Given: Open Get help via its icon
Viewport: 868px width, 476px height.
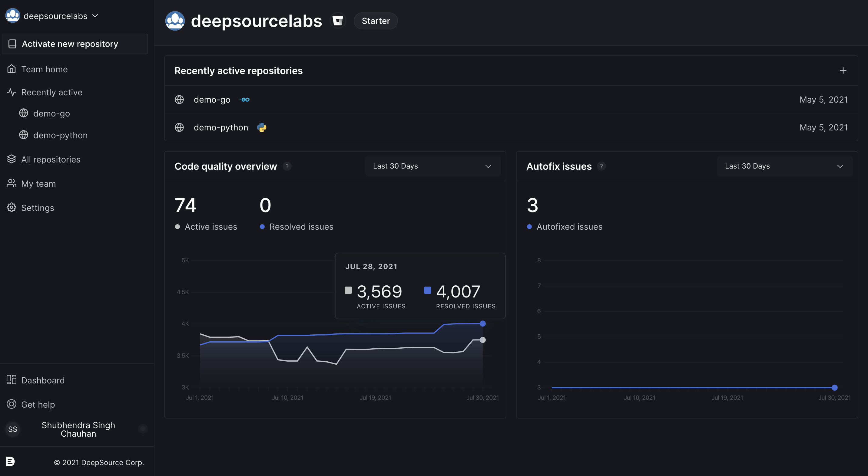Looking at the screenshot, I should 11,404.
